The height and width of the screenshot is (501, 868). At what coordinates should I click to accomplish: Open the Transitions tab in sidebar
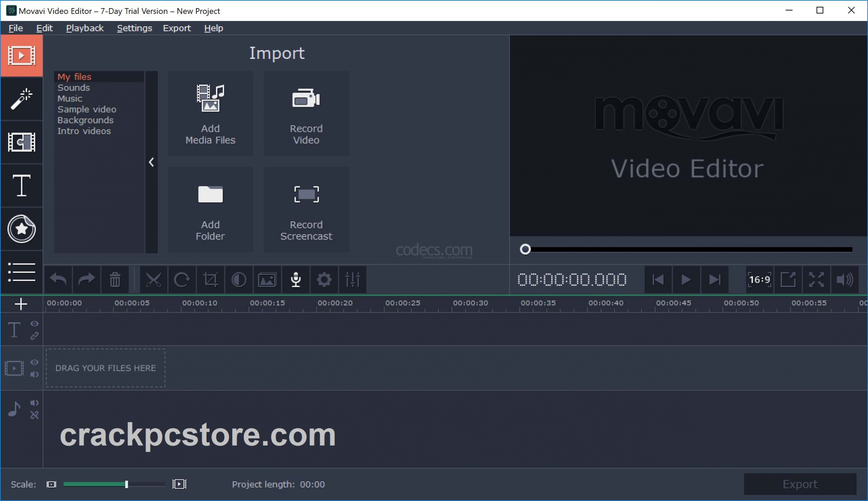[21, 142]
